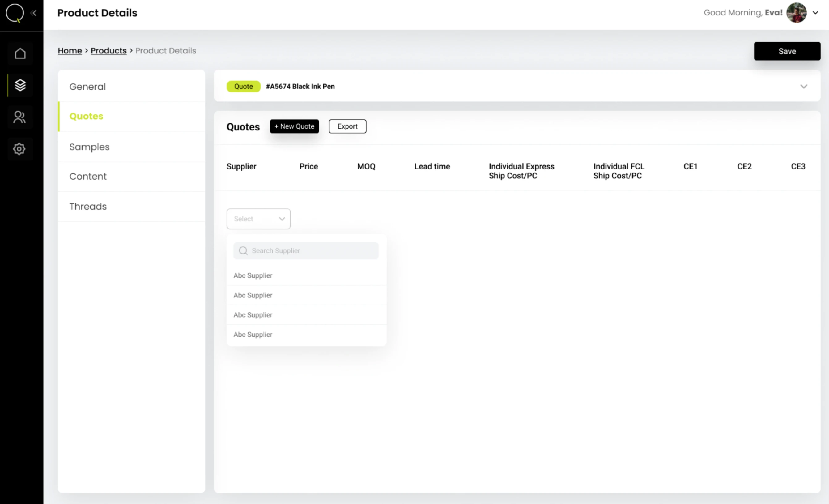This screenshot has width=829, height=504.
Task: Open the supplier Select dropdown
Action: tap(258, 219)
